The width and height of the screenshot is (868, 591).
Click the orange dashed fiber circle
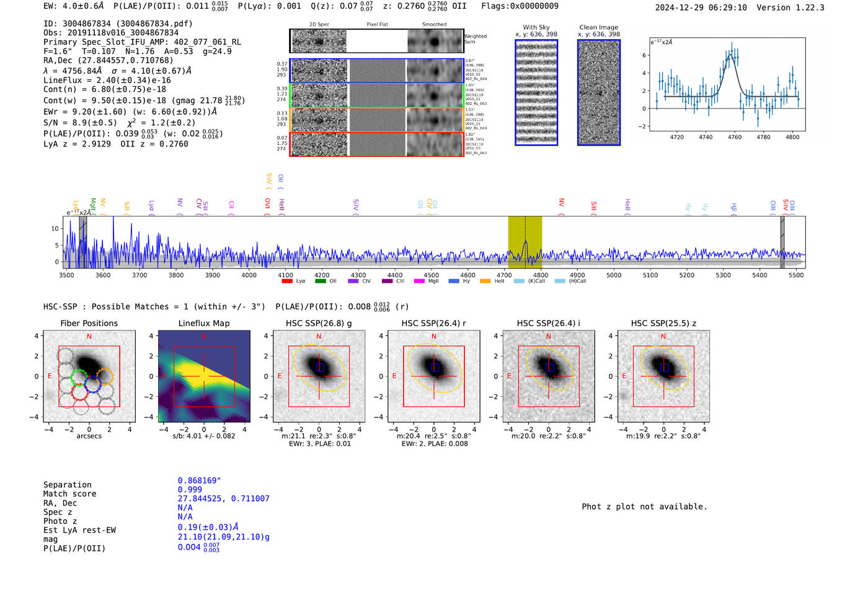[x=105, y=376]
